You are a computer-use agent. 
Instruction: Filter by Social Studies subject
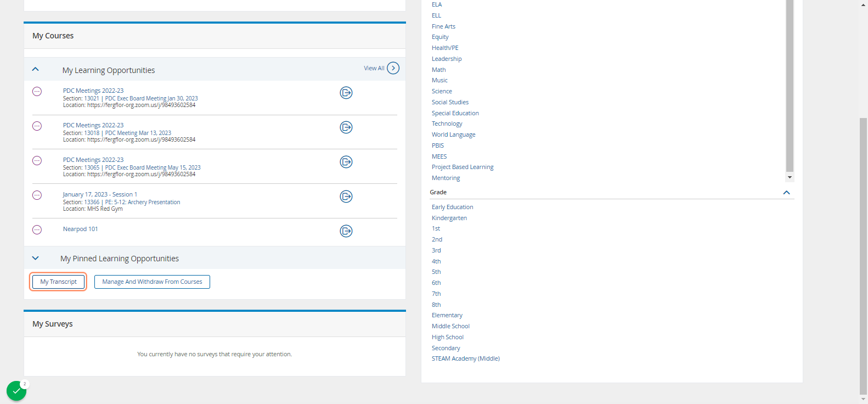(450, 103)
